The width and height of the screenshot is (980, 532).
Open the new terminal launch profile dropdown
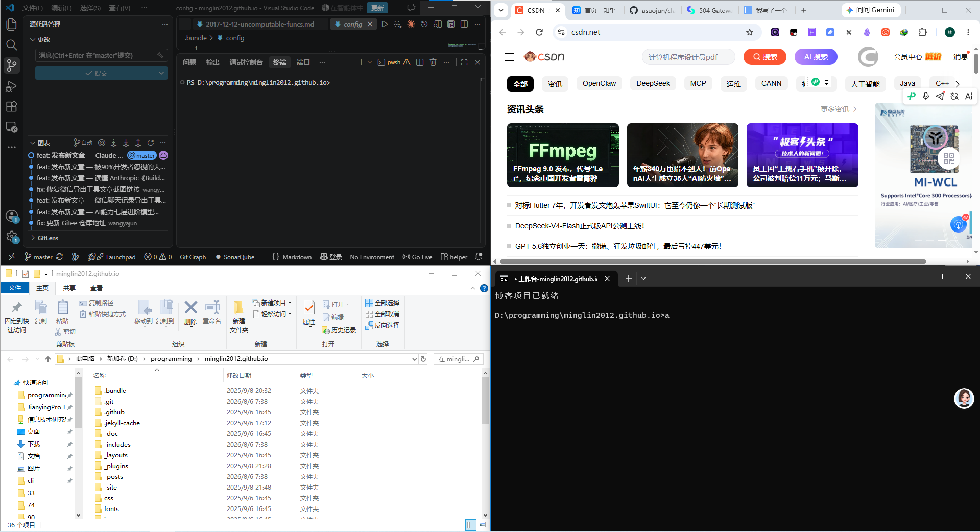tap(370, 62)
